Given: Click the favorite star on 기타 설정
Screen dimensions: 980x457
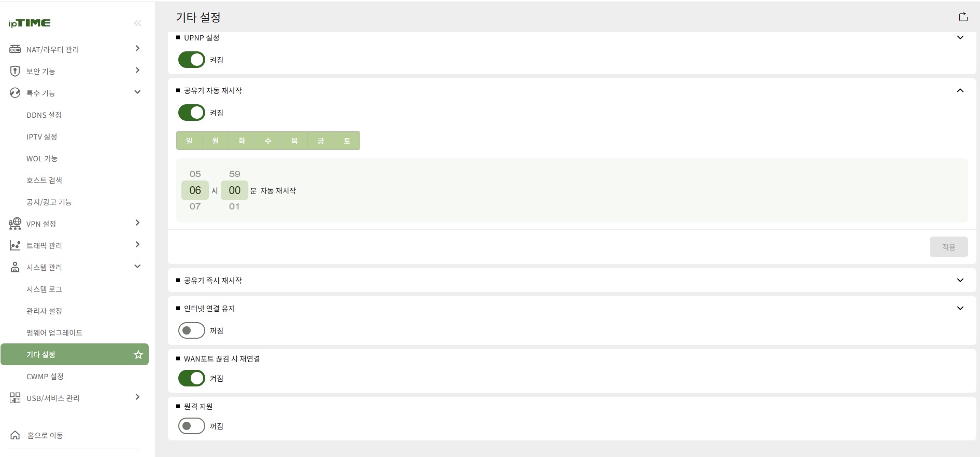Looking at the screenshot, I should coord(138,355).
